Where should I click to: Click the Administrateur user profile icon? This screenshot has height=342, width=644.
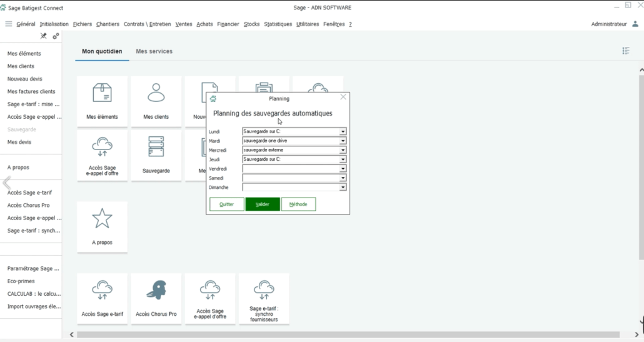[x=635, y=24]
